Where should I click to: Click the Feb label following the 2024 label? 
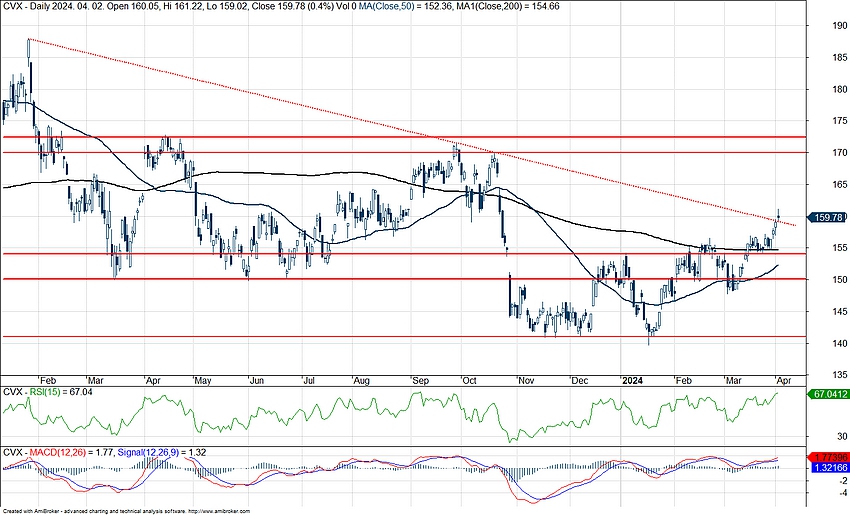click(684, 381)
